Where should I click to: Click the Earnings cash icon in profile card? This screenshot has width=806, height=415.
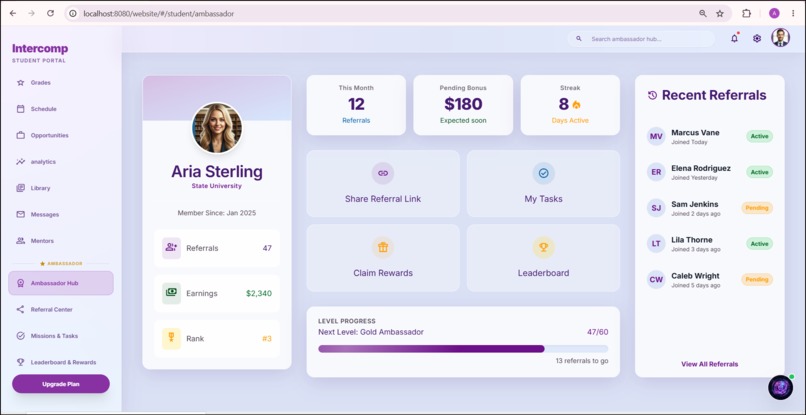point(171,293)
